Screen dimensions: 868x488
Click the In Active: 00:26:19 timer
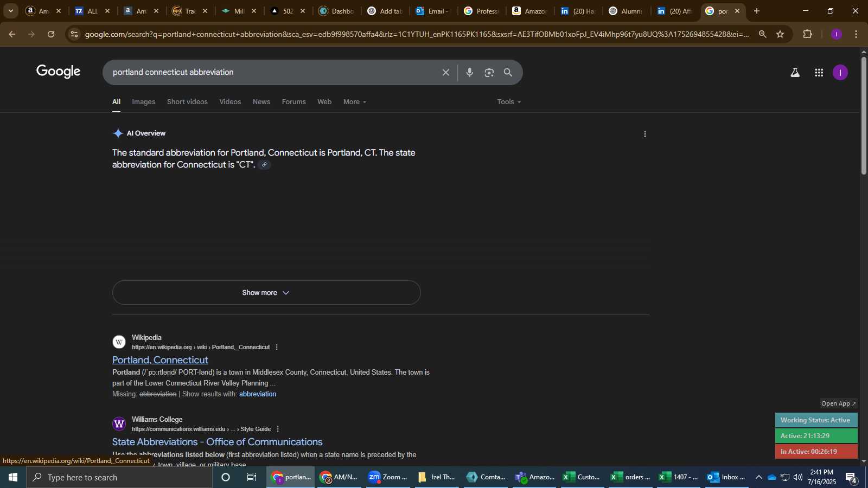pyautogui.click(x=816, y=452)
